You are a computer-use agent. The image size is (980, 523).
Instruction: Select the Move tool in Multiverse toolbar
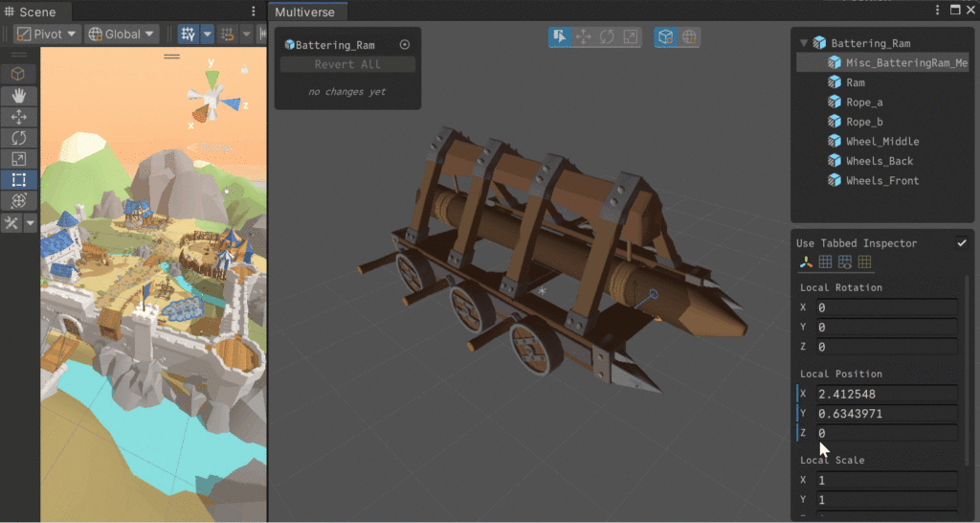coord(583,37)
